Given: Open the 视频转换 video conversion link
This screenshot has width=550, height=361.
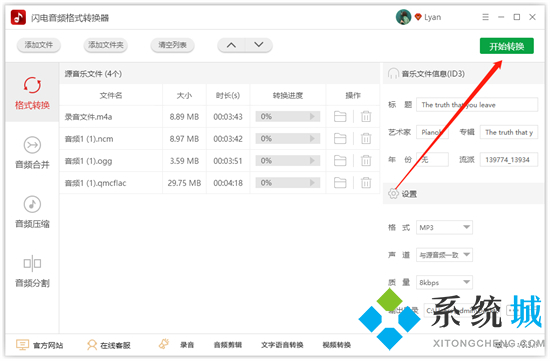Looking at the screenshot, I should point(336,345).
